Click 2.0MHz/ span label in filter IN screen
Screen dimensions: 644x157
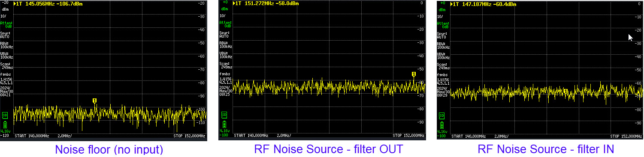(x=502, y=136)
